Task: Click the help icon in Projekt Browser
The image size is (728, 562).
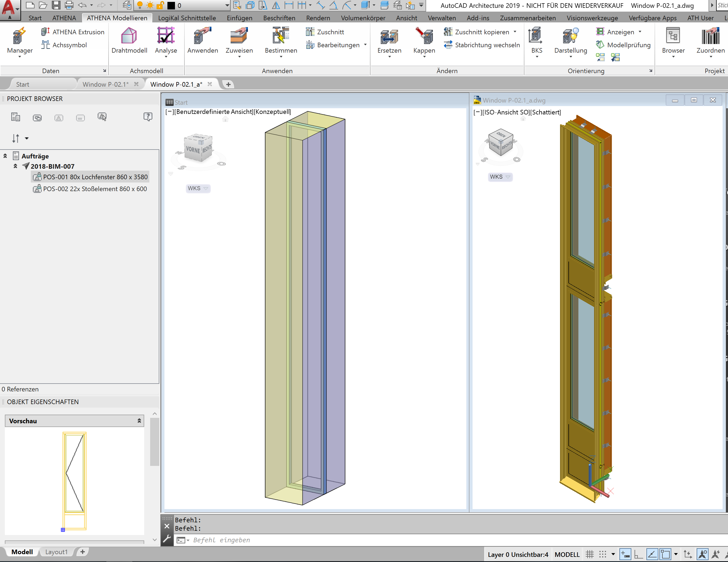Action: (x=148, y=117)
